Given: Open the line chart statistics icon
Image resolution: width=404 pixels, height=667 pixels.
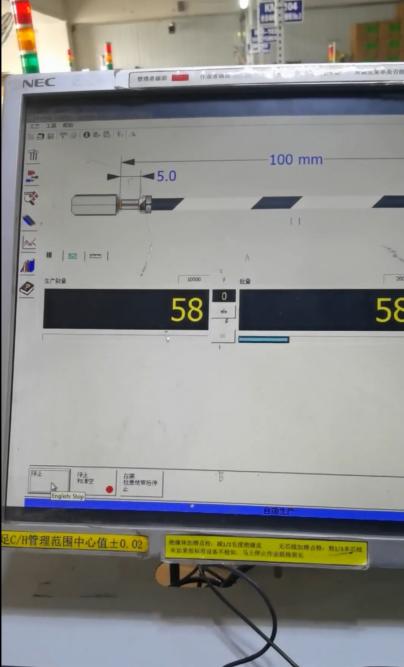Looking at the screenshot, I should tap(29, 243).
